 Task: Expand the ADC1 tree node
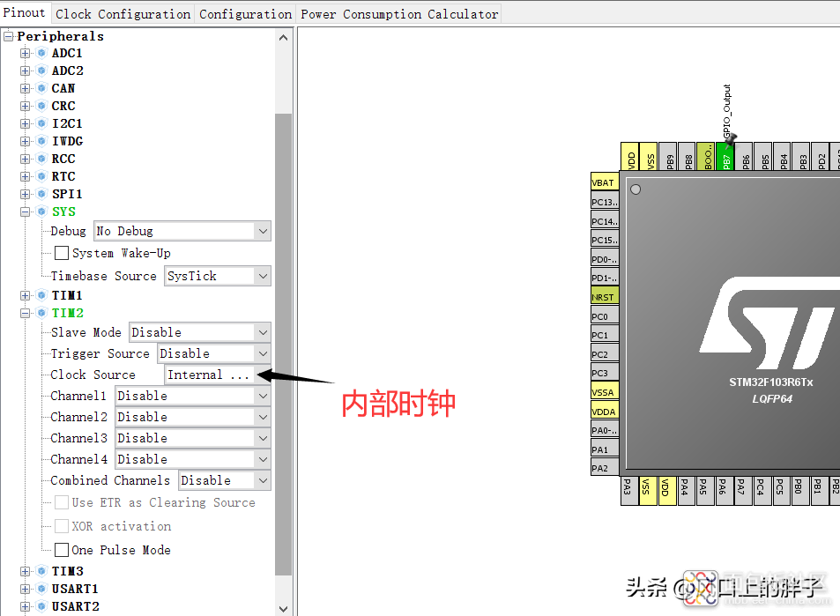25,53
